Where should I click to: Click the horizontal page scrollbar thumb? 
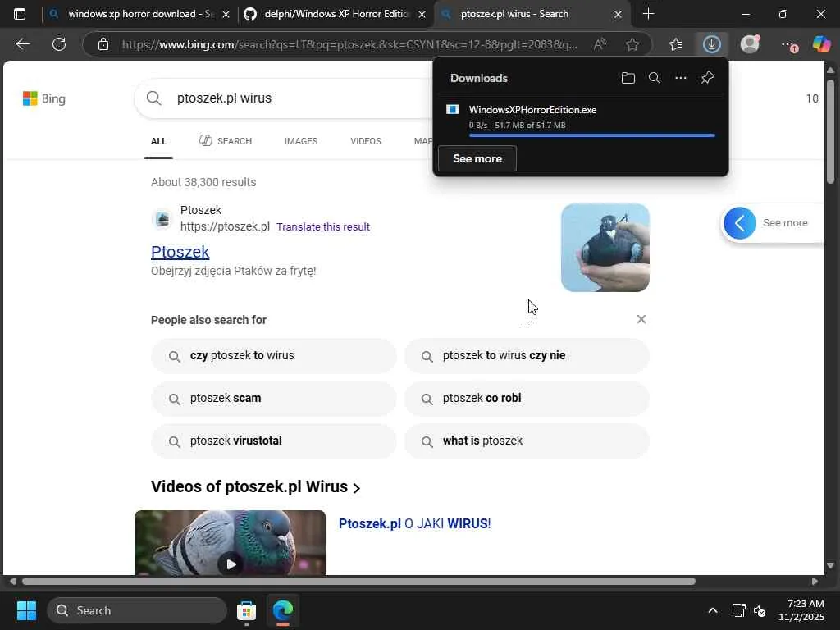(359, 582)
